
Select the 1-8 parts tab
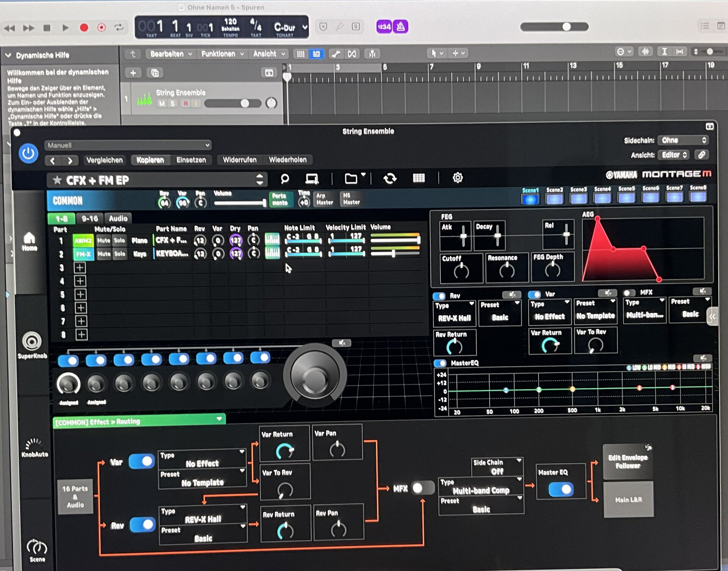tap(61, 219)
